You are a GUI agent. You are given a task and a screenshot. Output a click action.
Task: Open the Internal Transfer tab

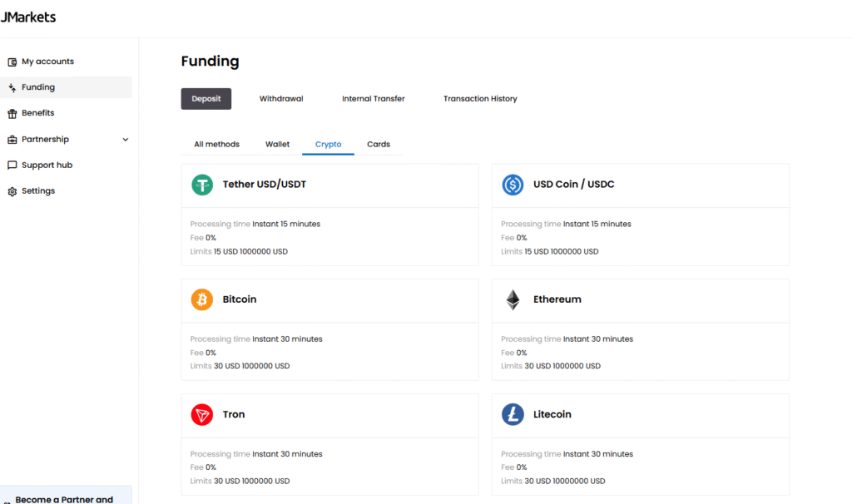(373, 99)
